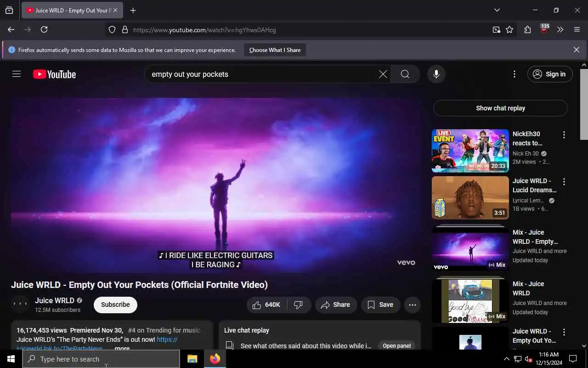Show more toolbar tools chevron
This screenshot has width=588, height=368.
560,29
